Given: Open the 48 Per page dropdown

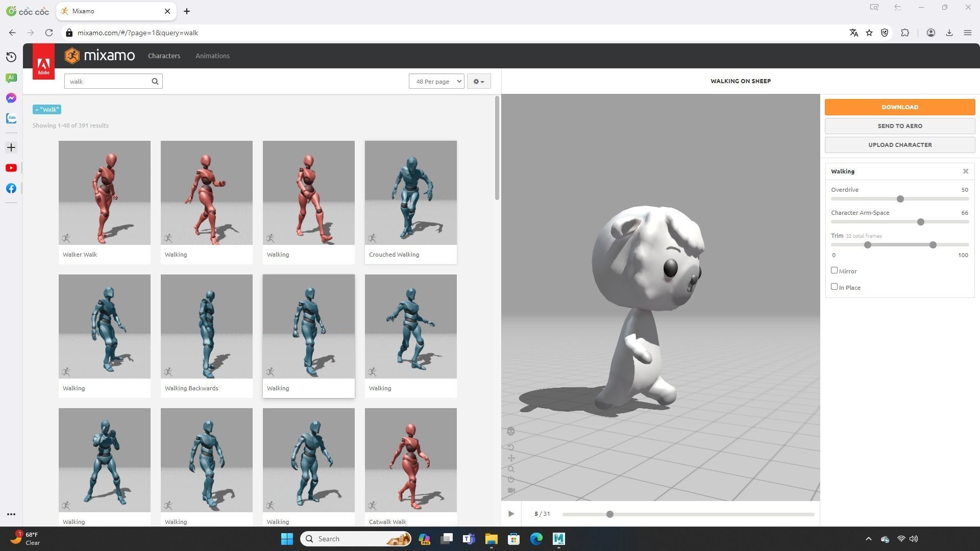Looking at the screenshot, I should [436, 81].
